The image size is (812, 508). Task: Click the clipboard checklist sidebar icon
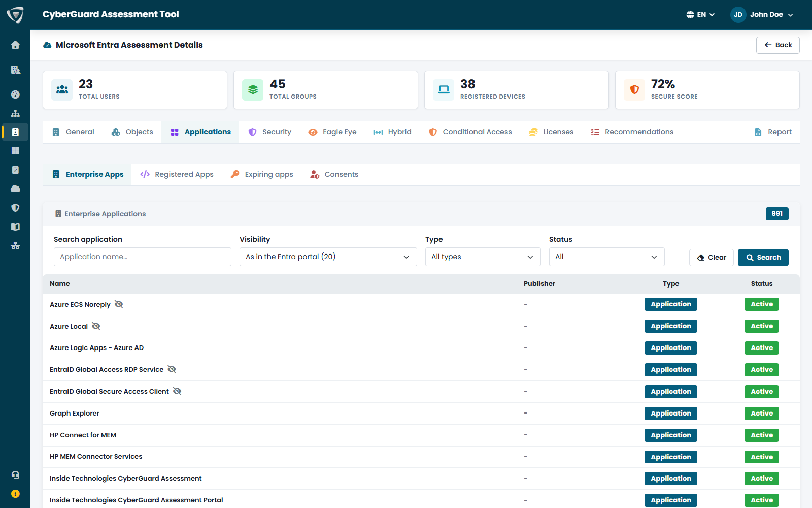[x=15, y=170]
